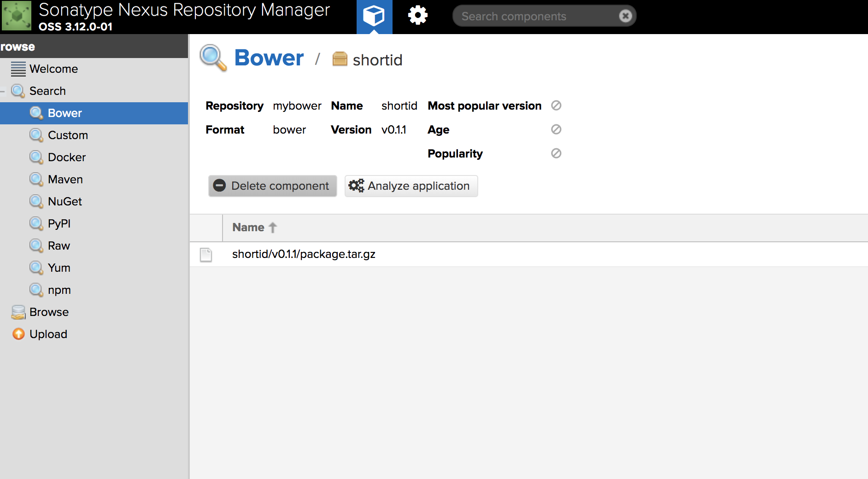Click the OSS 3.12.0-01 version text
868x479 pixels.
point(76,27)
